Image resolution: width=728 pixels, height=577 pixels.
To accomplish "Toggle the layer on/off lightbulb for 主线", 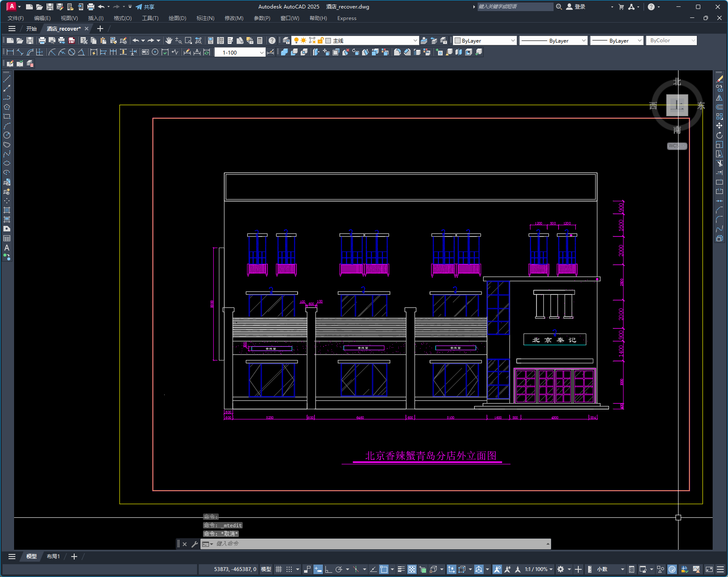I will pyautogui.click(x=296, y=40).
